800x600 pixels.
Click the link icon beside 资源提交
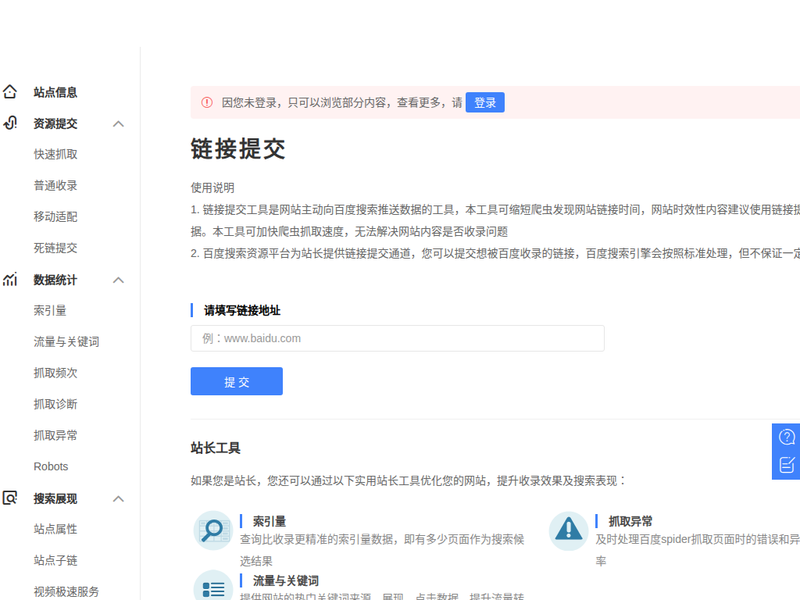point(10,123)
